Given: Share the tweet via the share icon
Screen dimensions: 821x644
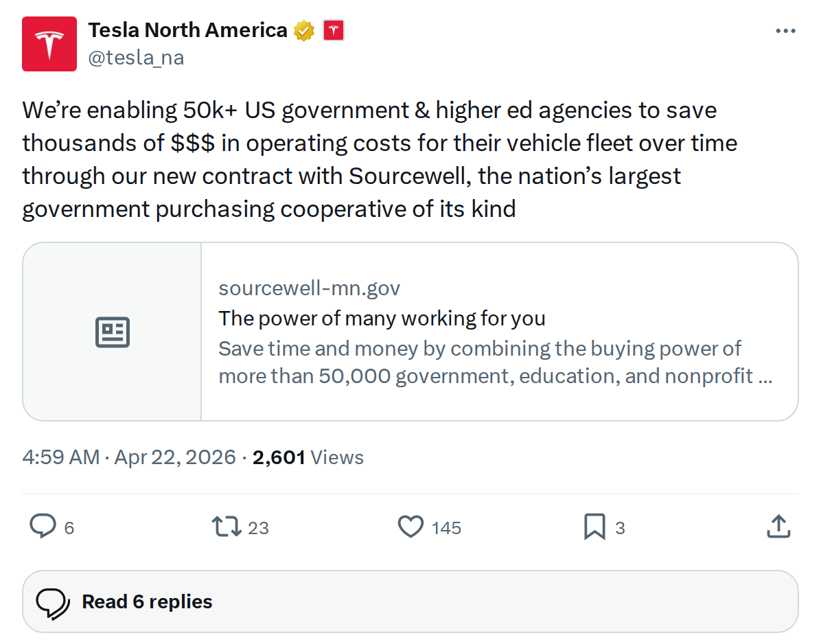Looking at the screenshot, I should pos(778,526).
